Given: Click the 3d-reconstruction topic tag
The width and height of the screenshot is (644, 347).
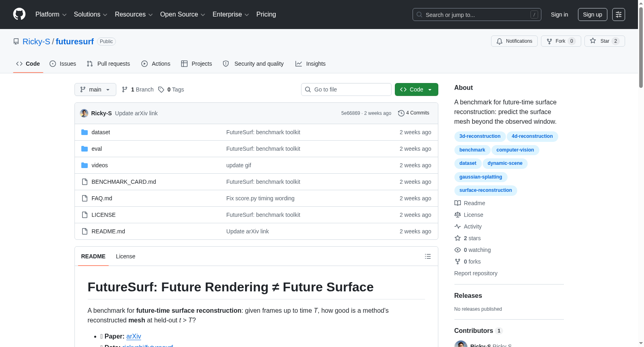Looking at the screenshot, I should pyautogui.click(x=480, y=136).
